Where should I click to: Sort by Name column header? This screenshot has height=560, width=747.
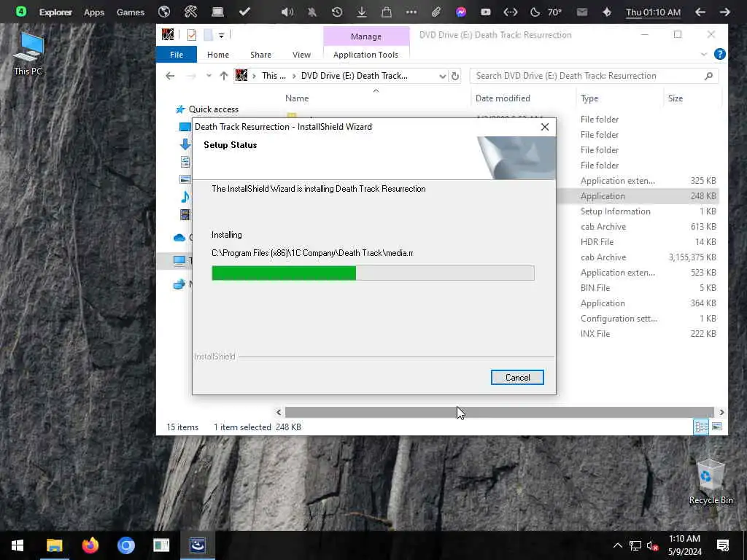click(297, 98)
